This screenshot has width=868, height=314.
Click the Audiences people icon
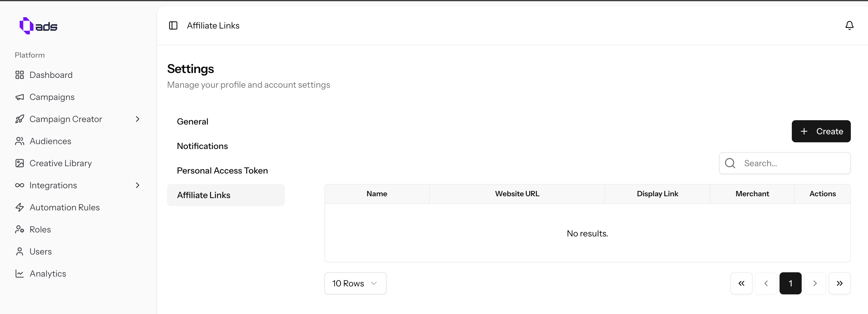(x=20, y=141)
